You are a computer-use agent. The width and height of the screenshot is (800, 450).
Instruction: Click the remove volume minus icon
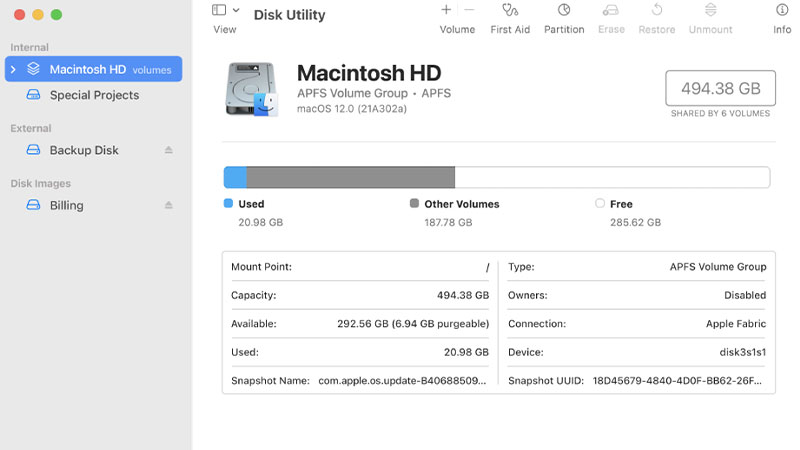pyautogui.click(x=469, y=10)
